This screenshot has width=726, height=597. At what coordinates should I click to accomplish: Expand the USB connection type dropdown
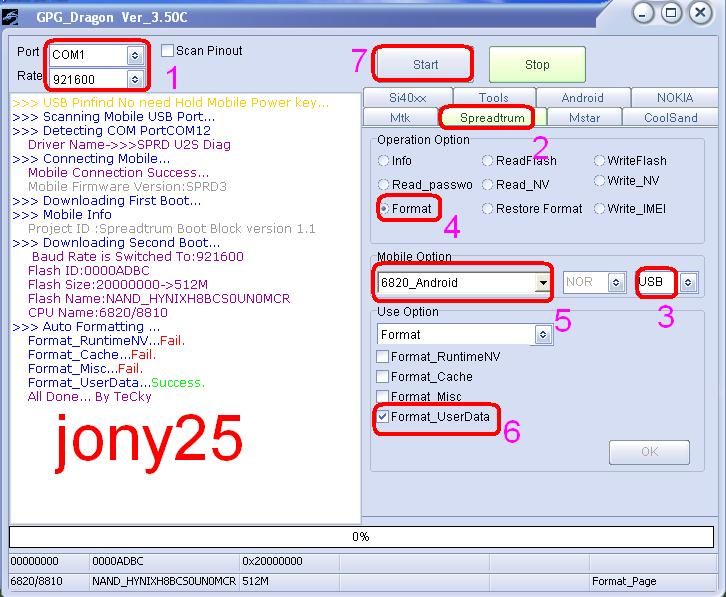tap(688, 283)
